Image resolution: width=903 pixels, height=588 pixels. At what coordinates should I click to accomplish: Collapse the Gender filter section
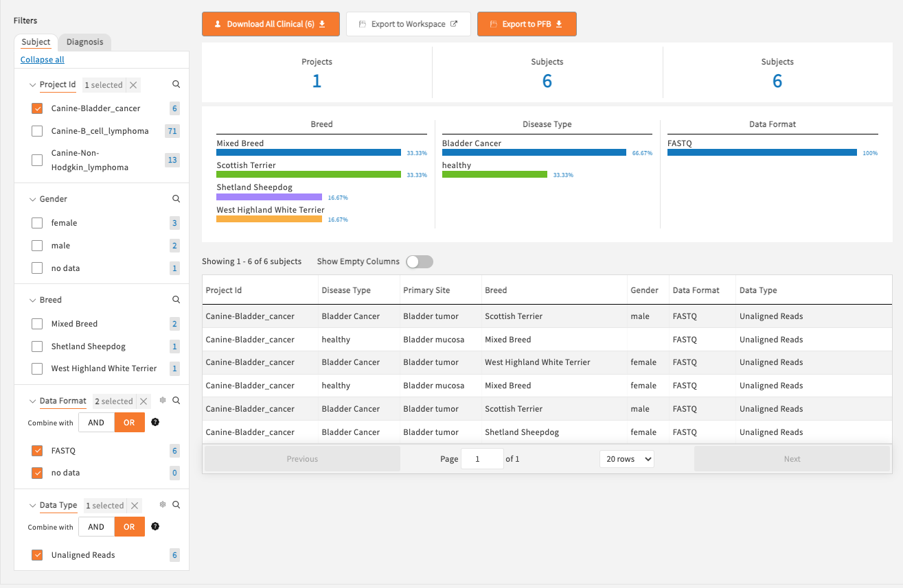click(x=32, y=198)
